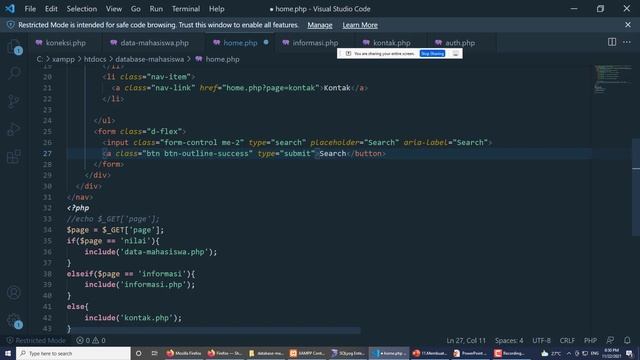Screen dimensions: 640x360
Task: Open the Edit menu
Action: (x=51, y=9)
